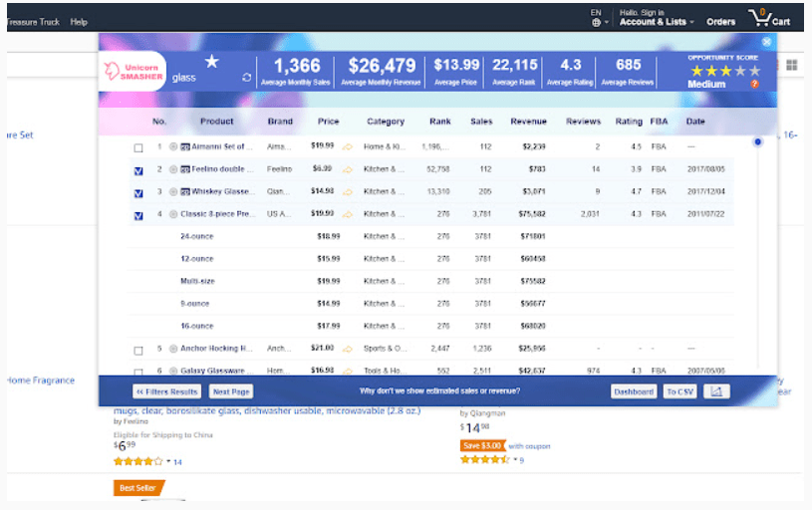Screen dimensions: 812x510
Task: Click the Unicorn Smasher logo
Action: [134, 72]
